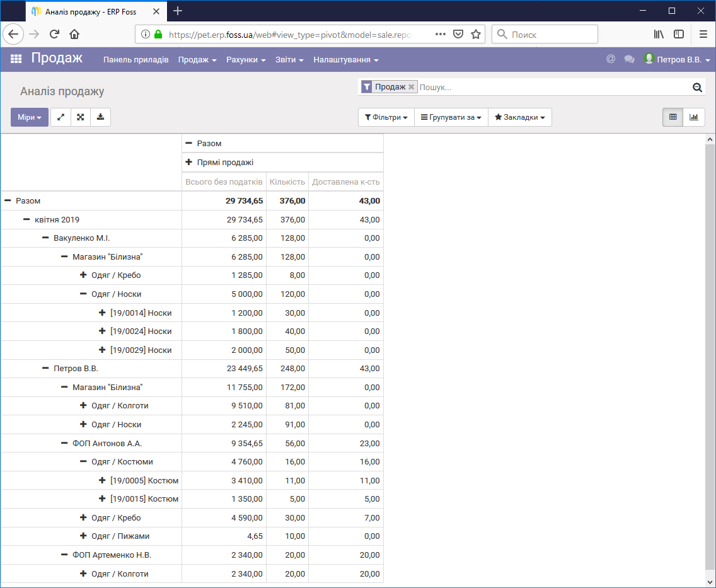Click browser back arrow

tap(13, 34)
